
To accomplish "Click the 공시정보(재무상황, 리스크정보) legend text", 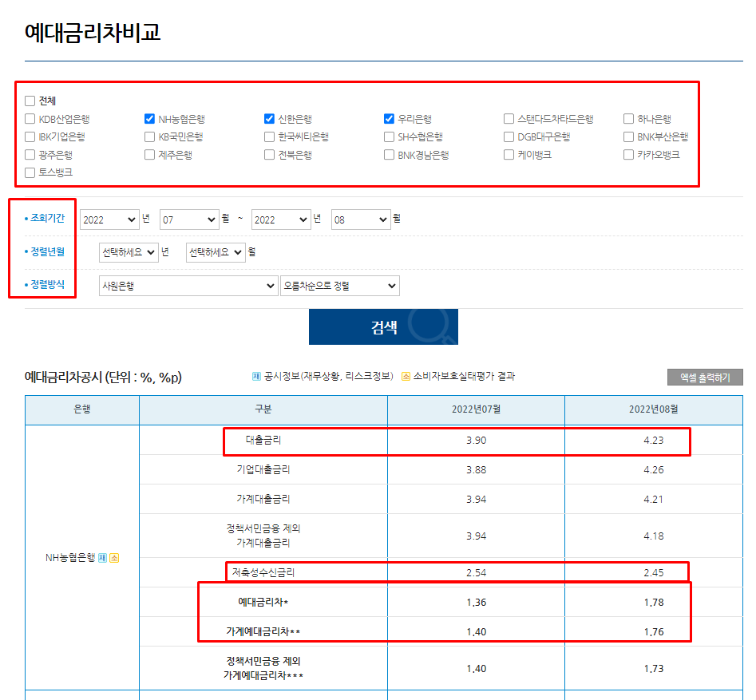I will point(328,376).
